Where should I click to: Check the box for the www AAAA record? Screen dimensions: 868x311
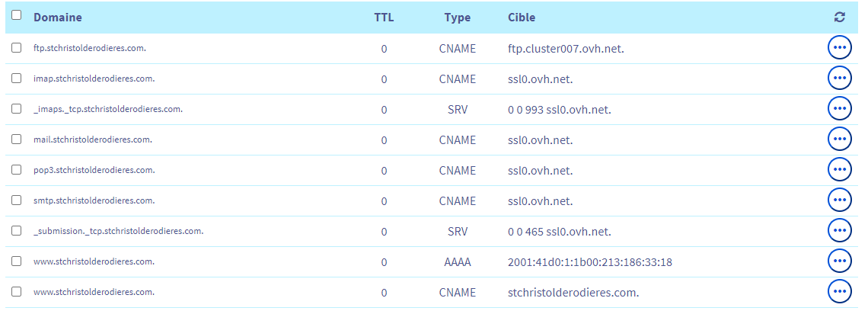coord(17,261)
